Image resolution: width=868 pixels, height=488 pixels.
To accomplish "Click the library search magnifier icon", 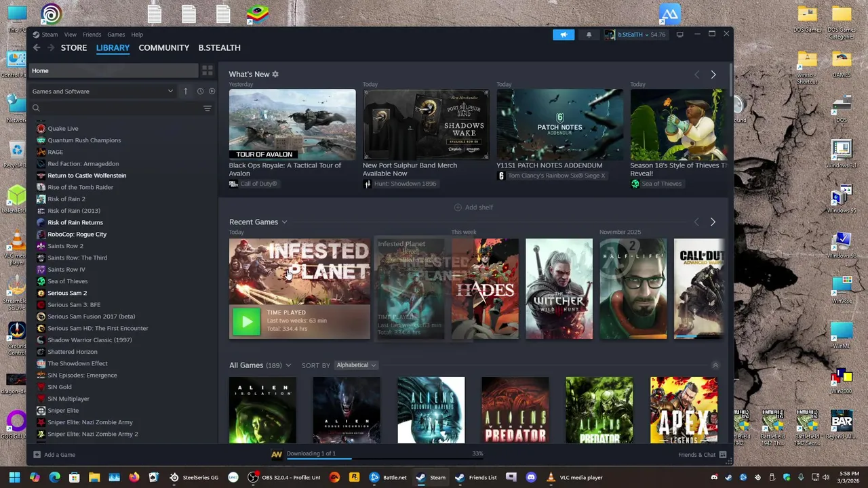I will (36, 108).
